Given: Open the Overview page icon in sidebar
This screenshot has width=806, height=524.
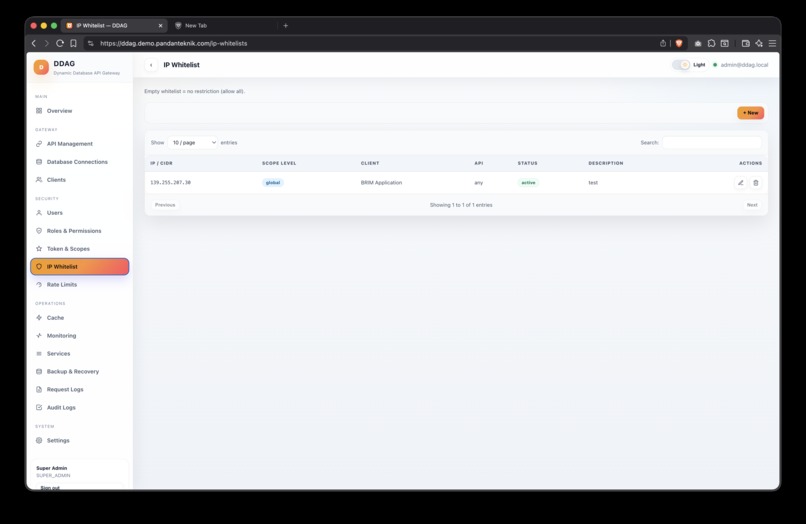Looking at the screenshot, I should (x=39, y=111).
